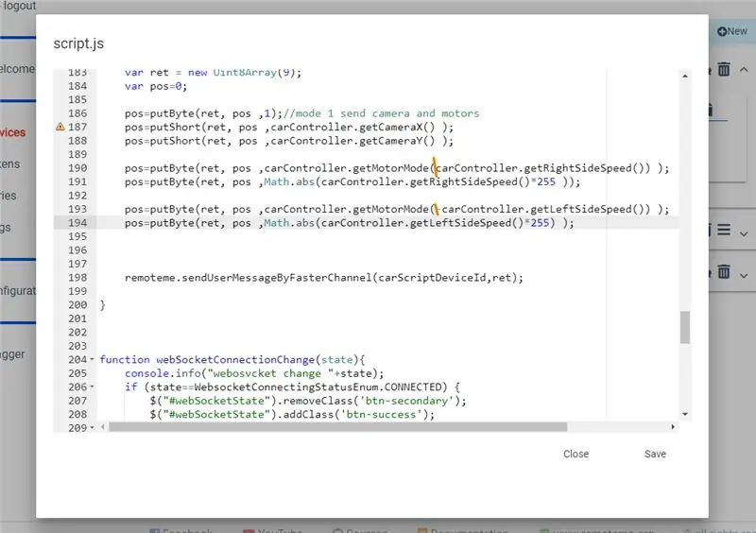Click the horizontal scrollbar left arrow
Image resolution: width=756 pixels, height=533 pixels.
coord(102,427)
